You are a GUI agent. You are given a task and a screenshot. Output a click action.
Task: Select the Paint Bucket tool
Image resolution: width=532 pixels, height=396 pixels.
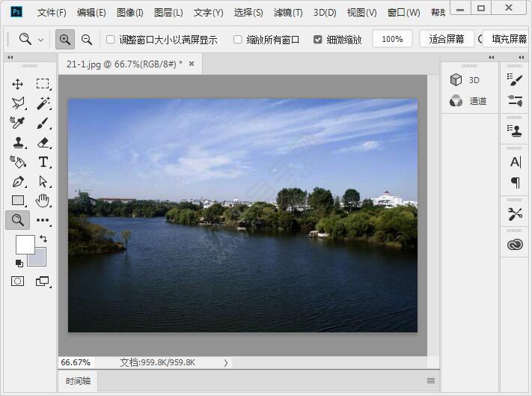18,162
